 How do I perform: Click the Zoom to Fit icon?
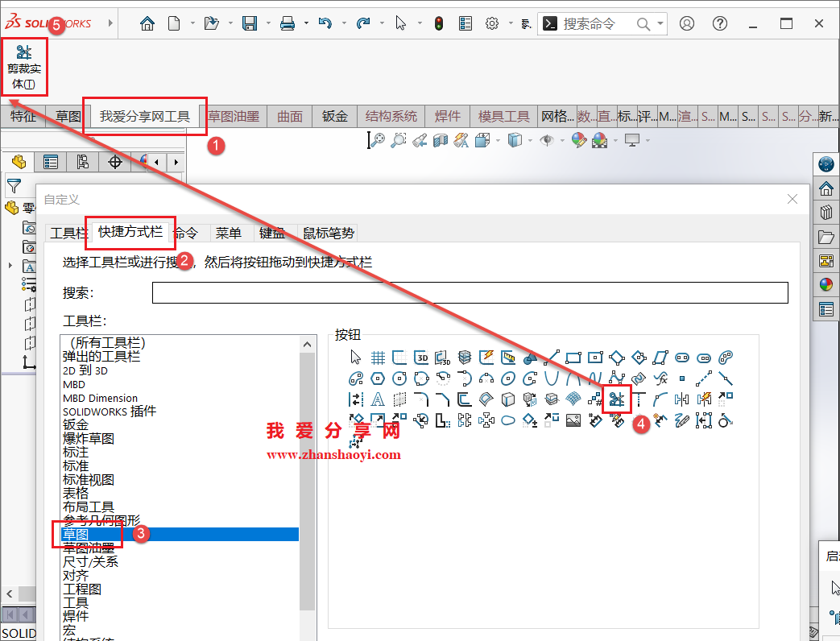(x=379, y=139)
